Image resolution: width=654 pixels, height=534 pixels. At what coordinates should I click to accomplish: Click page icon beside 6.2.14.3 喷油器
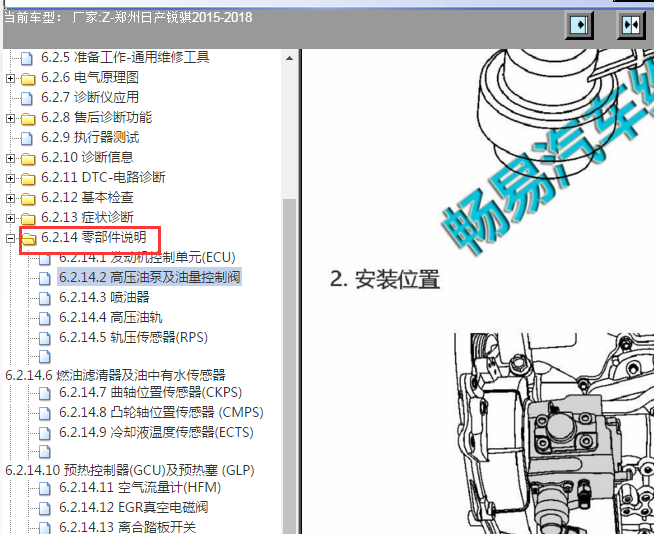tap(45, 298)
